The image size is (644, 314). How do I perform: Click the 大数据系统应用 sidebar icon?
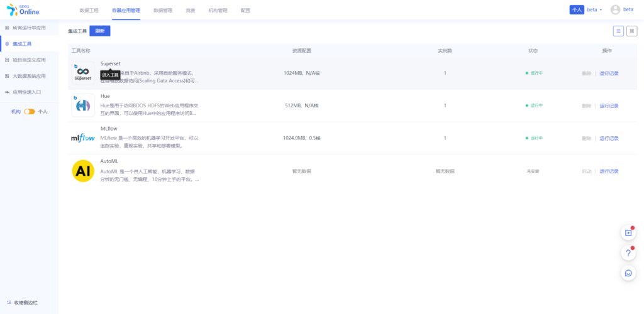[x=7, y=76]
